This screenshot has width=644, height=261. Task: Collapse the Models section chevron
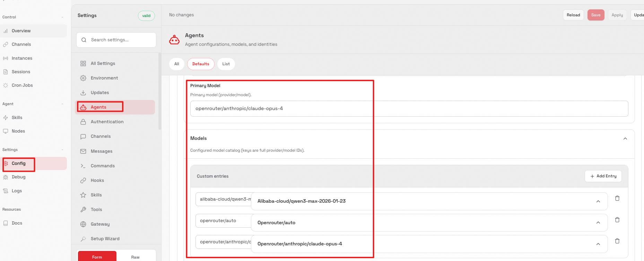pos(625,138)
